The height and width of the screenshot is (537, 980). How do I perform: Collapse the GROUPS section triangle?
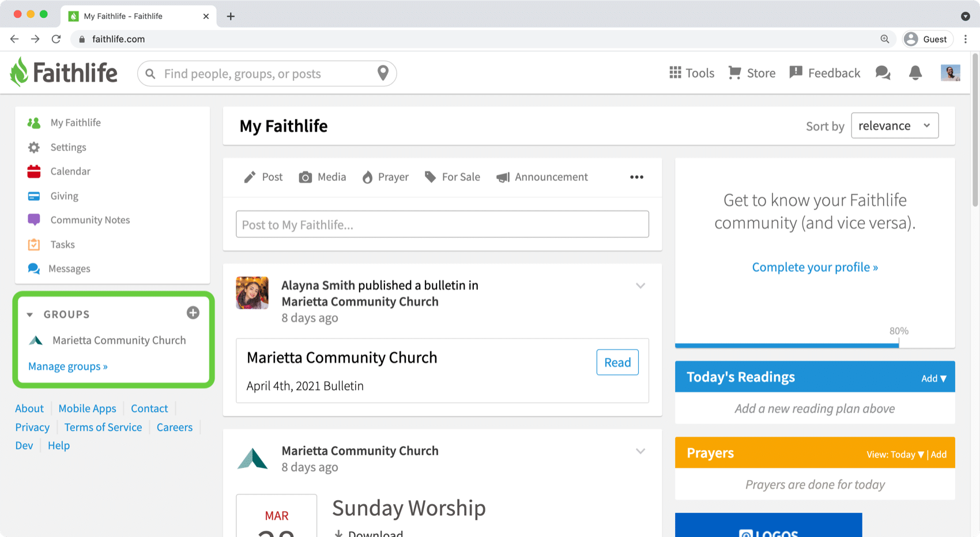click(x=30, y=315)
